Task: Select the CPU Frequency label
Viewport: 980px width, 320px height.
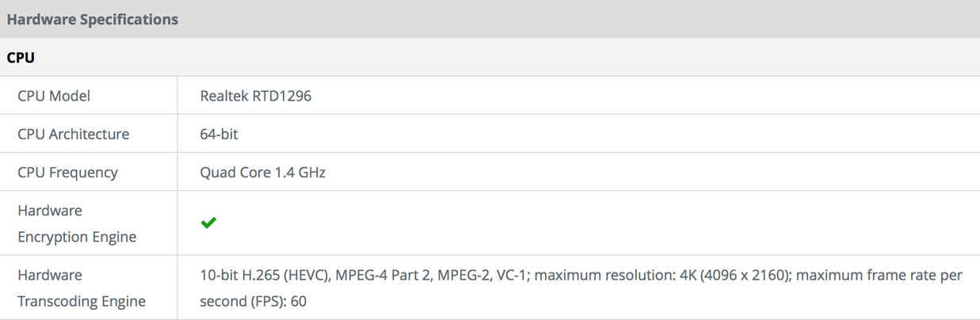Action: [67, 172]
